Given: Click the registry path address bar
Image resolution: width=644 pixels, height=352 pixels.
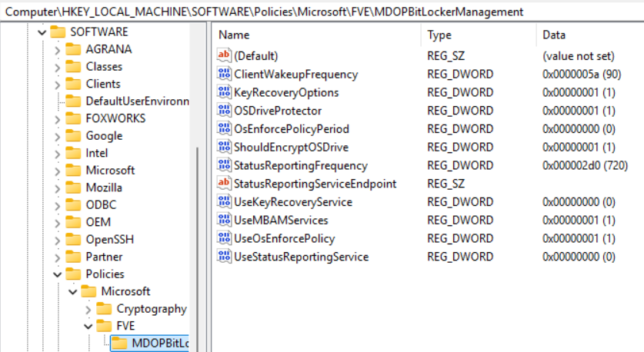Looking at the screenshot, I should click(322, 12).
